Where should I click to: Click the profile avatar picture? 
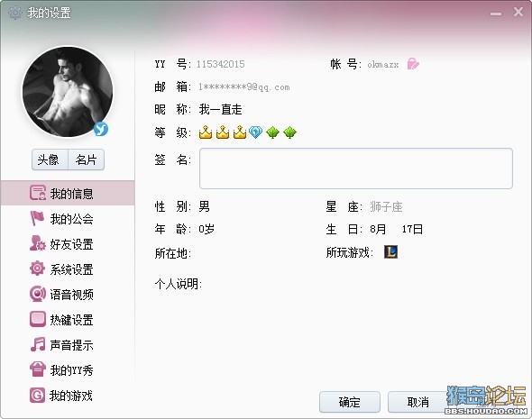coord(68,92)
